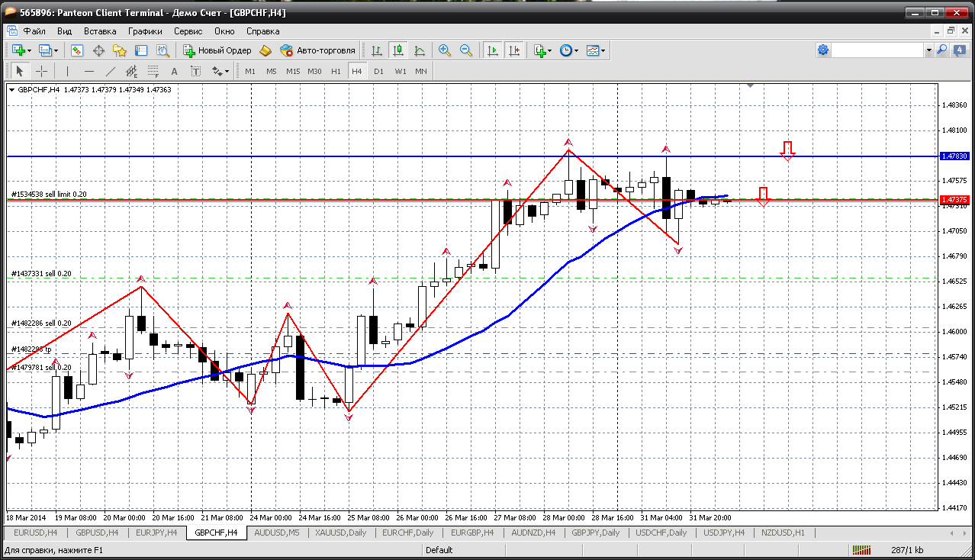Switch chart to bar chart mode
The image size is (975, 560).
[376, 50]
